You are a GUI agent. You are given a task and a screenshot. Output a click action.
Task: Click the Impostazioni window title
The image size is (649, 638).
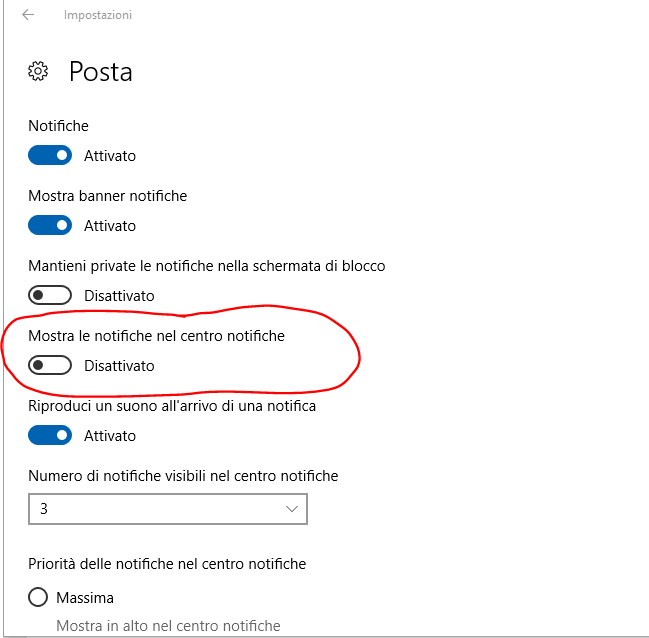[98, 15]
